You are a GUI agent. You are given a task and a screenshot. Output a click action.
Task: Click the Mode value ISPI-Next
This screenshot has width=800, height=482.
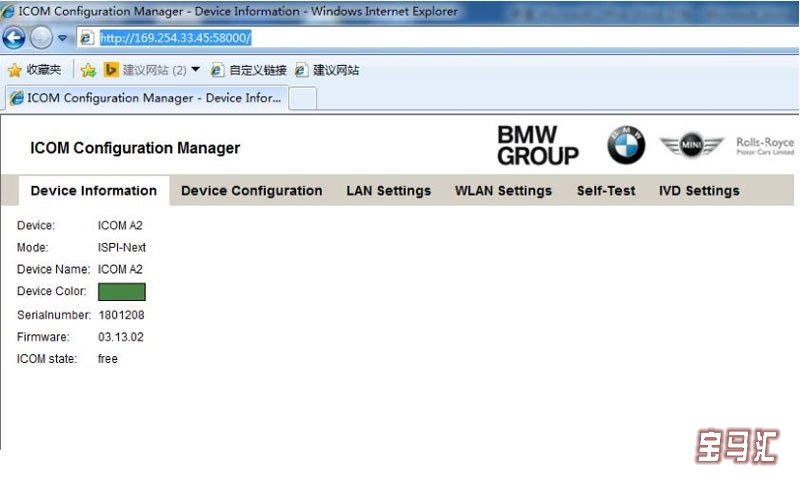pyautogui.click(x=122, y=247)
